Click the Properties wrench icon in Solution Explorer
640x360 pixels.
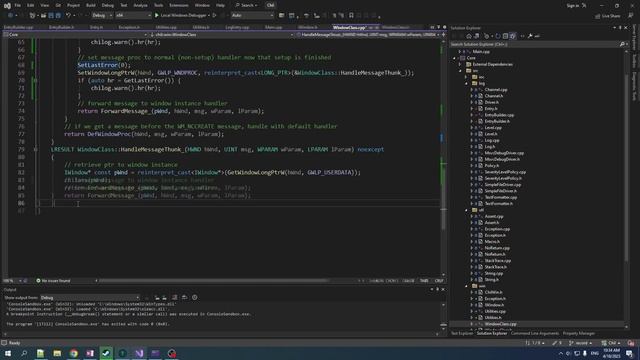point(530,36)
